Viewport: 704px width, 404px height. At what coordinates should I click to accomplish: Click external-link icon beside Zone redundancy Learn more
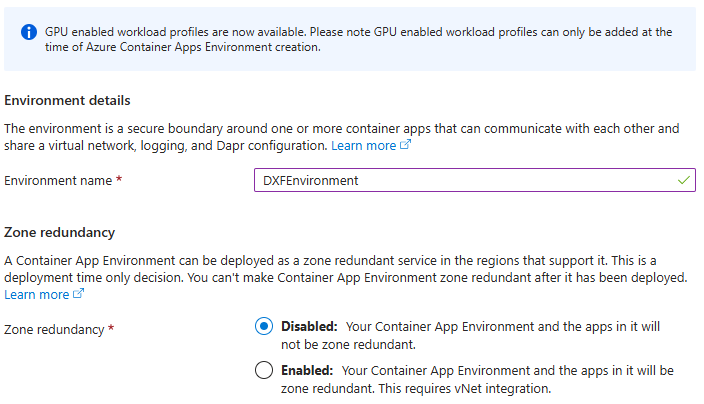click(x=76, y=295)
